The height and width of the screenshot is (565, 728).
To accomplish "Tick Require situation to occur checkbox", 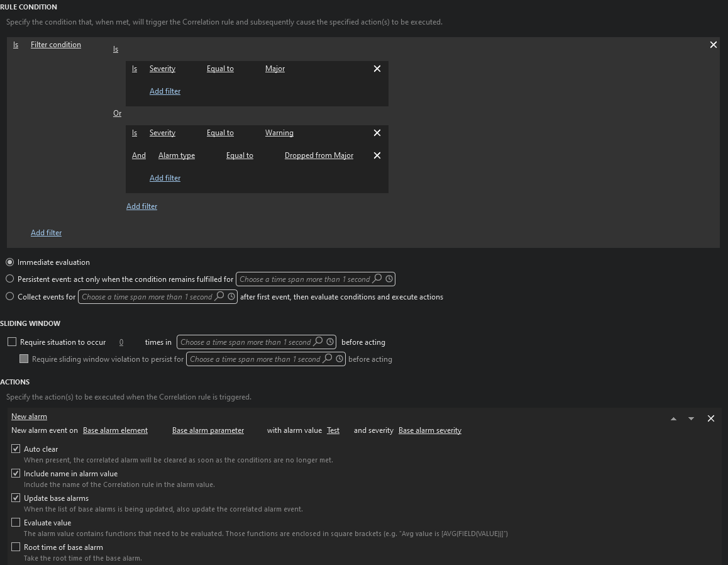I will tap(12, 342).
